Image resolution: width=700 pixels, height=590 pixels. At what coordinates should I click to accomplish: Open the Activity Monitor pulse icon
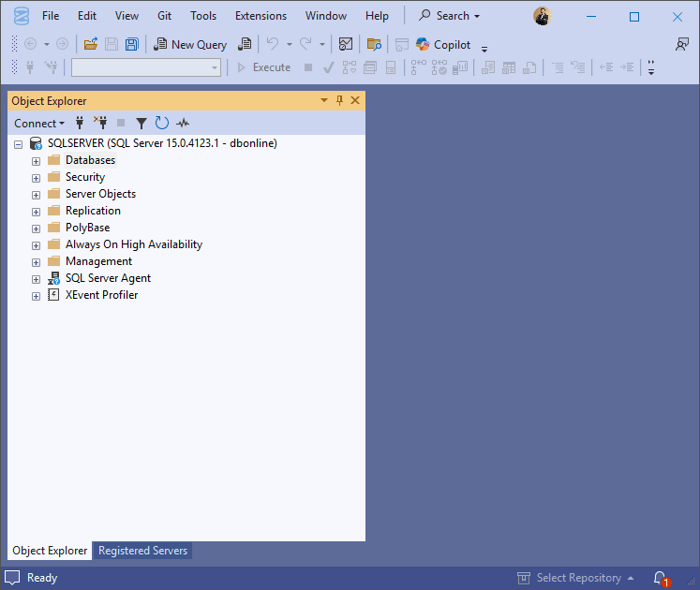coord(183,124)
